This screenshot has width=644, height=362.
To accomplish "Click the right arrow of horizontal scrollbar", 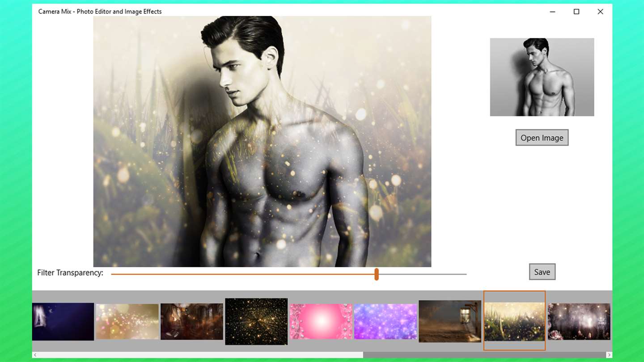I will point(609,355).
